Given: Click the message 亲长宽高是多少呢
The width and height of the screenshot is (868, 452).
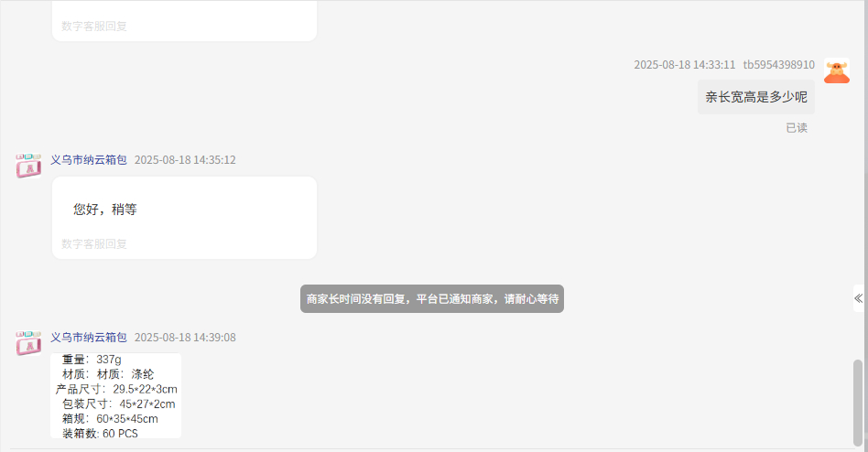Looking at the screenshot, I should point(756,97).
